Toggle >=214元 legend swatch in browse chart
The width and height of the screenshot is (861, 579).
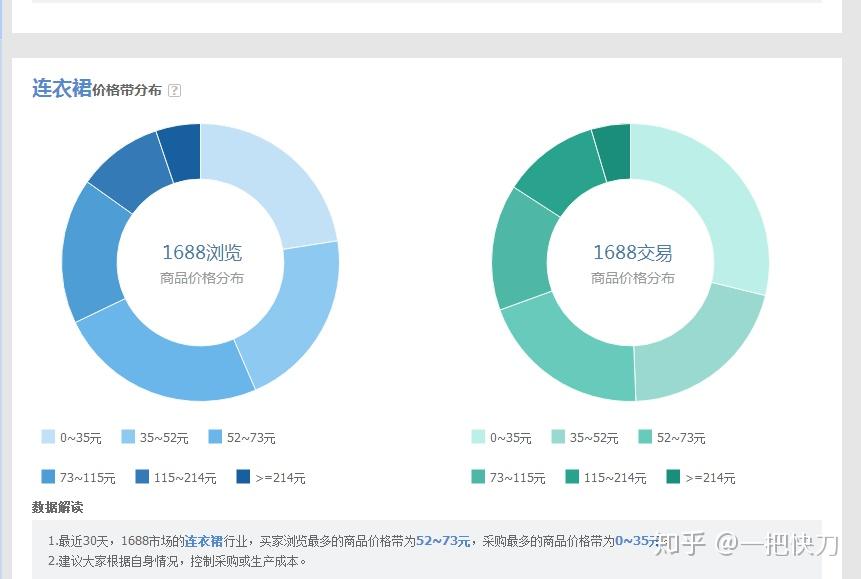coord(243,476)
